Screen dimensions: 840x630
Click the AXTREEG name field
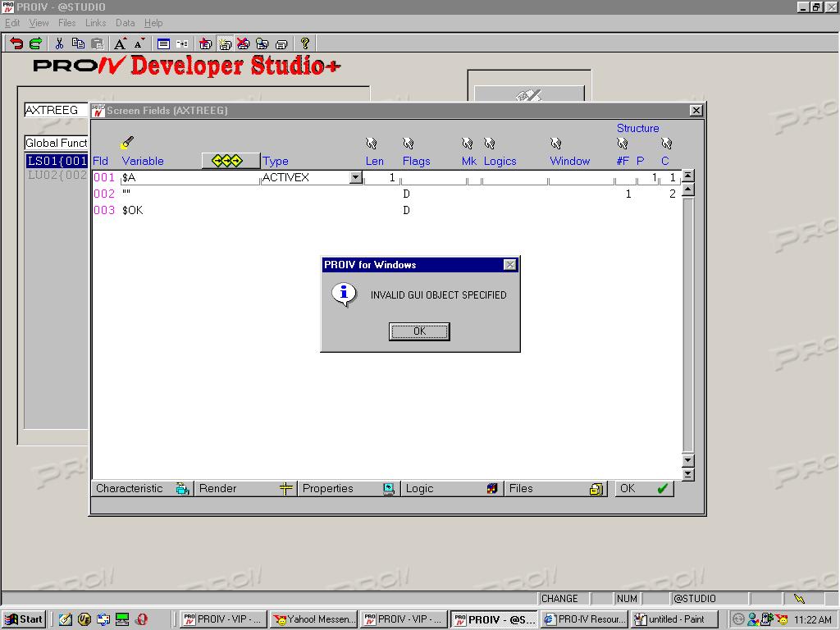56,110
